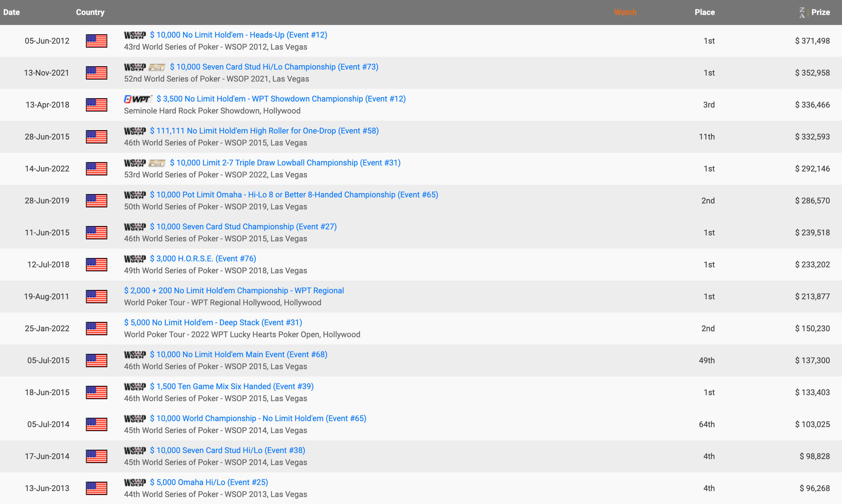Click the orange Watch column header
Screen dimensions: 842x504
point(625,12)
